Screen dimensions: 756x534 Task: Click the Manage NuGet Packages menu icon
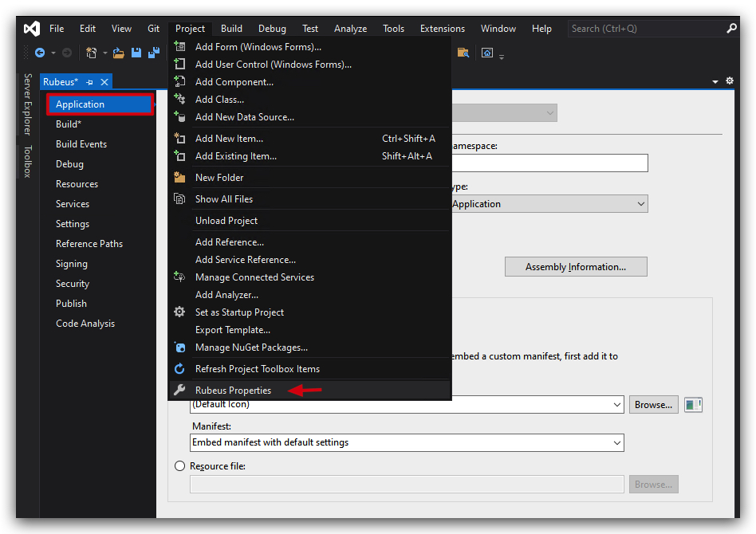(179, 347)
